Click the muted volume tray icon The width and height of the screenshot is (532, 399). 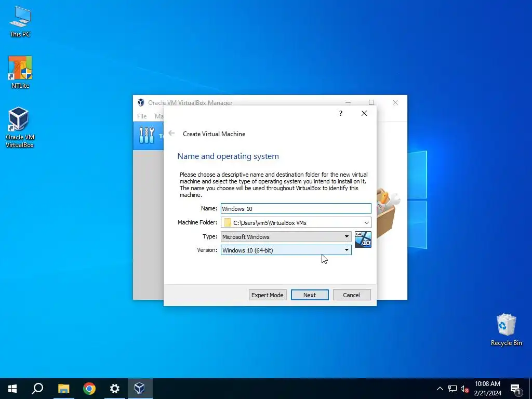464,389
